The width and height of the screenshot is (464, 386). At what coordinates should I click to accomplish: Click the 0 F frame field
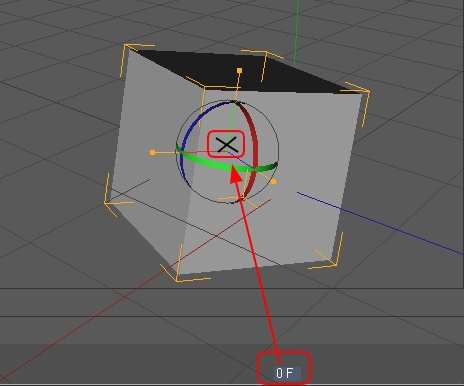pos(287,373)
